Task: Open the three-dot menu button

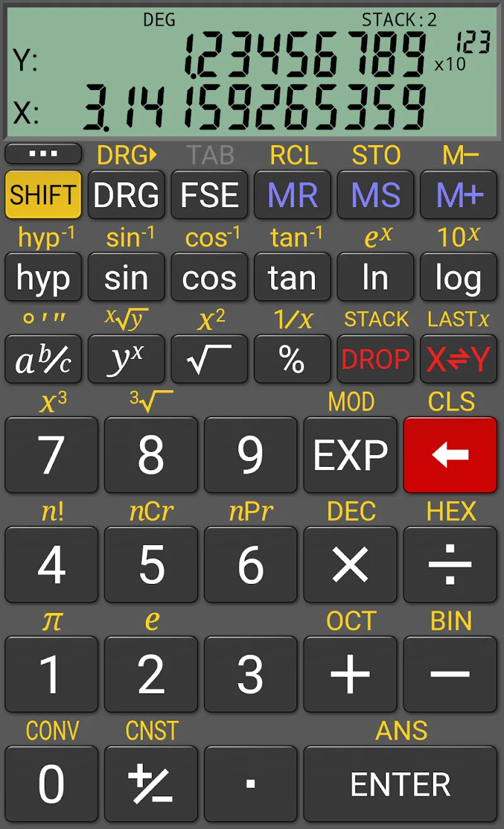Action: tap(43, 153)
